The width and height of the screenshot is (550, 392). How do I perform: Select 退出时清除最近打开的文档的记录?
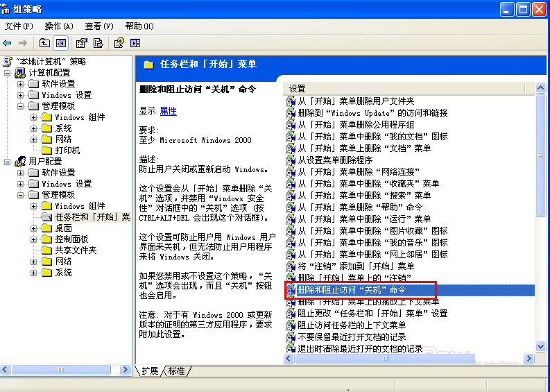(x=360, y=348)
